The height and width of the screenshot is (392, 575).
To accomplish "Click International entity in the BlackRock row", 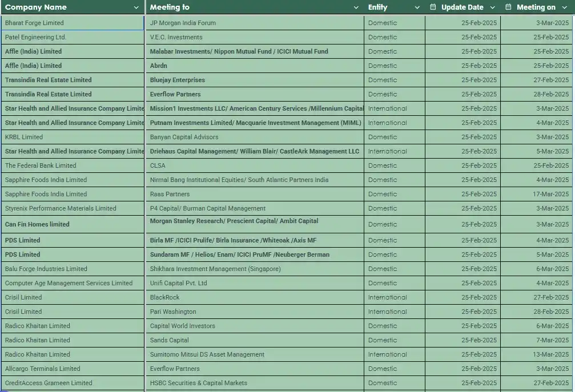I will pos(395,297).
